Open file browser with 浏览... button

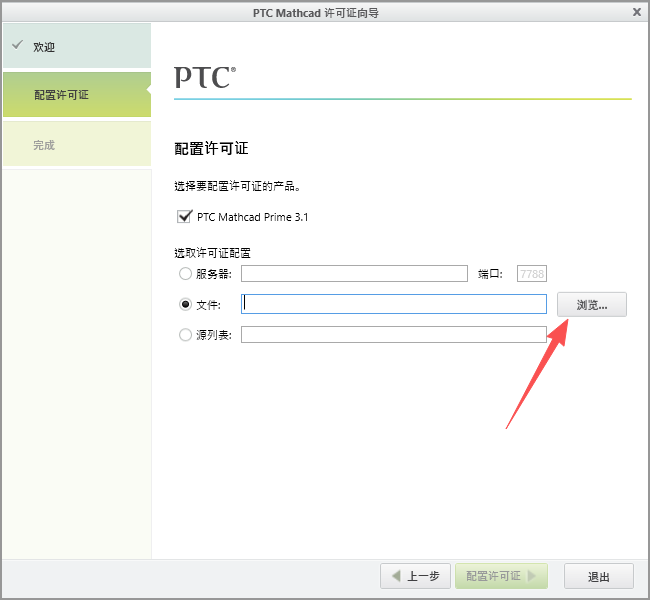(x=592, y=305)
